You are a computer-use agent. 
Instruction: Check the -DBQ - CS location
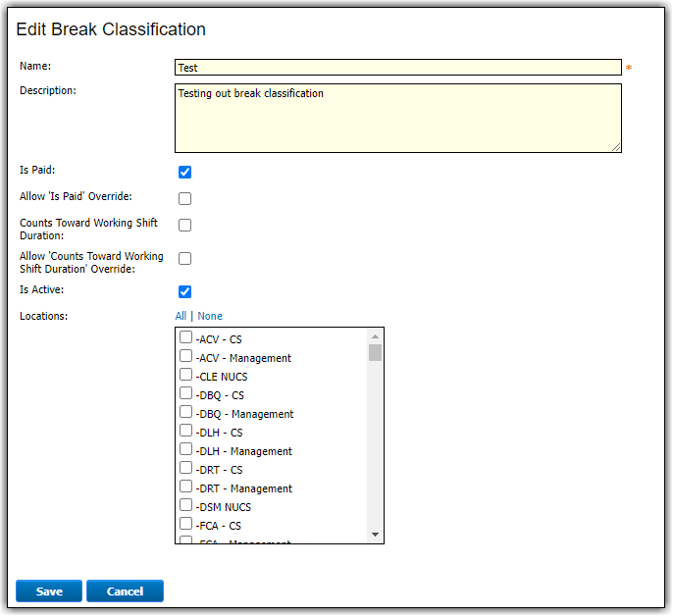[x=185, y=394]
